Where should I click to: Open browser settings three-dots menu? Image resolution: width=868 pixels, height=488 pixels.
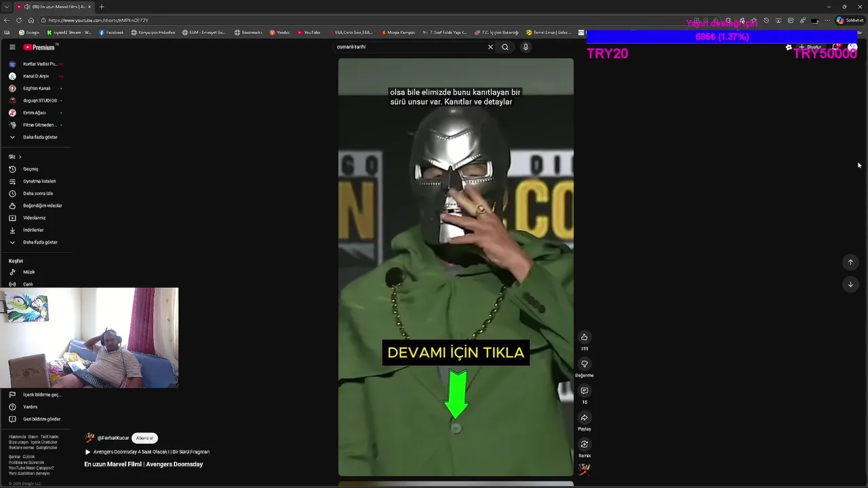pyautogui.click(x=827, y=20)
